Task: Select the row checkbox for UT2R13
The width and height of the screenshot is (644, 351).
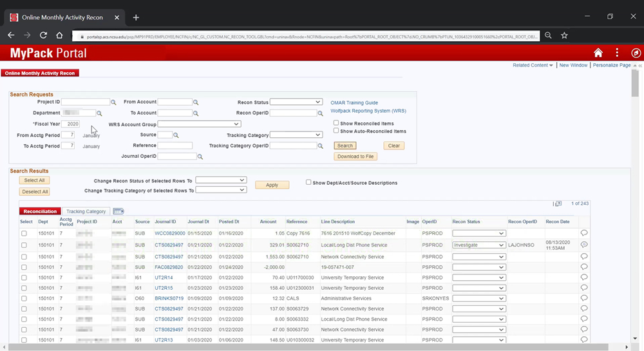Action: pyautogui.click(x=24, y=340)
